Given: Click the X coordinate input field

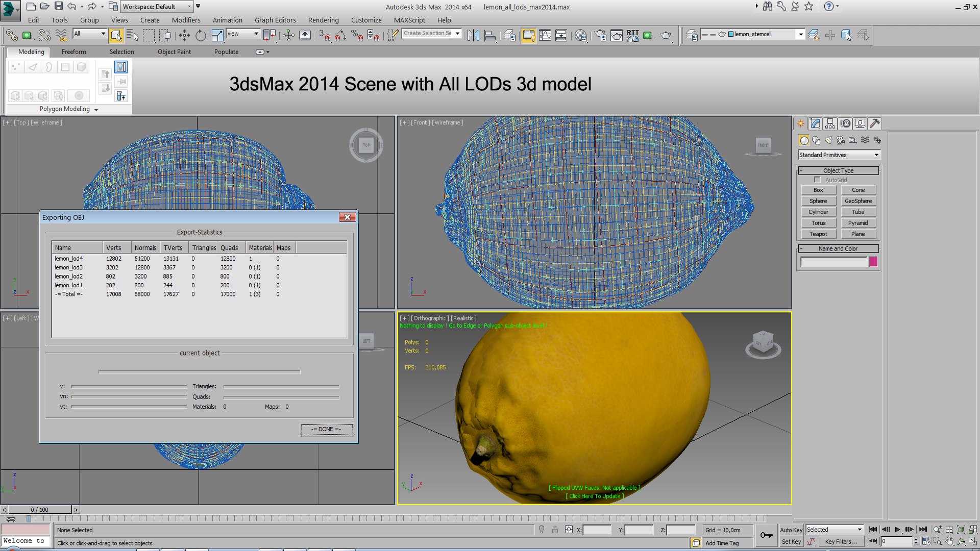Looking at the screenshot, I should pos(597,531).
